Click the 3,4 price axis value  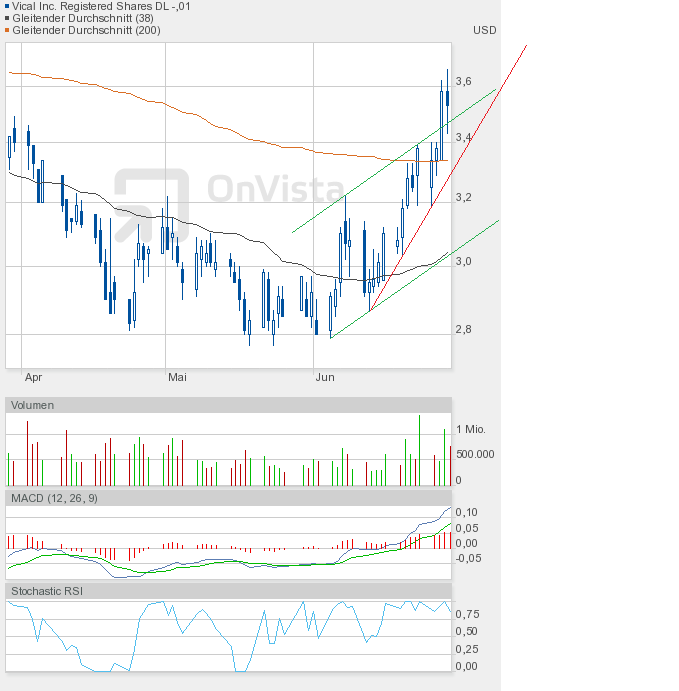(464, 137)
